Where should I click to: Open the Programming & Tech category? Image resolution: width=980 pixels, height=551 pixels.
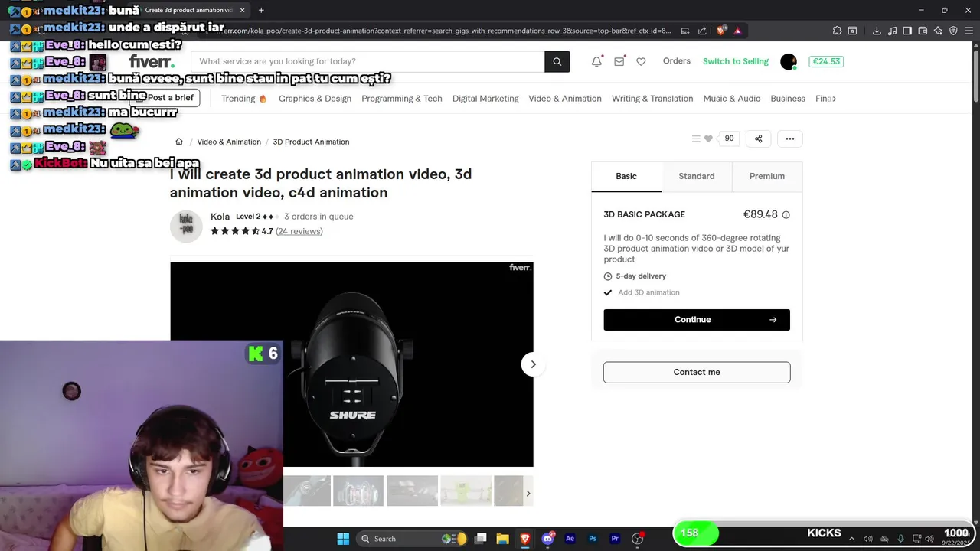tap(402, 99)
